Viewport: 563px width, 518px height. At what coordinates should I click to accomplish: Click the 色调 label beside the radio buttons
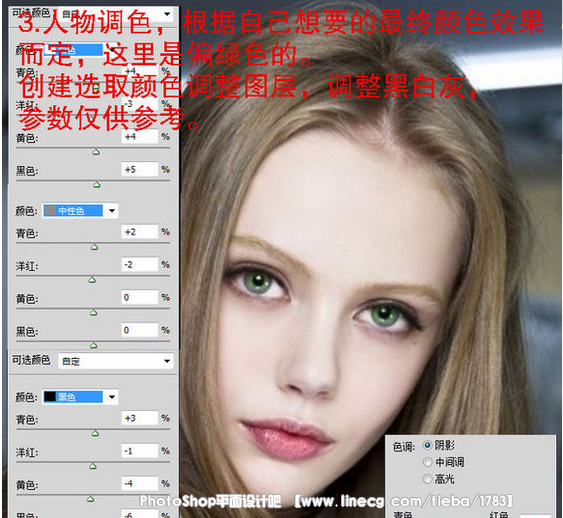[404, 447]
